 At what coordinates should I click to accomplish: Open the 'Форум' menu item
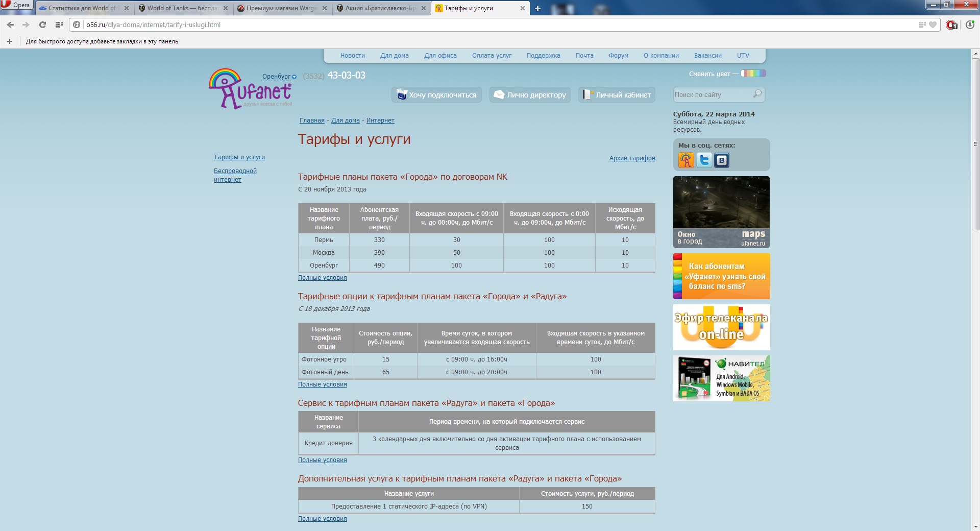tap(618, 56)
